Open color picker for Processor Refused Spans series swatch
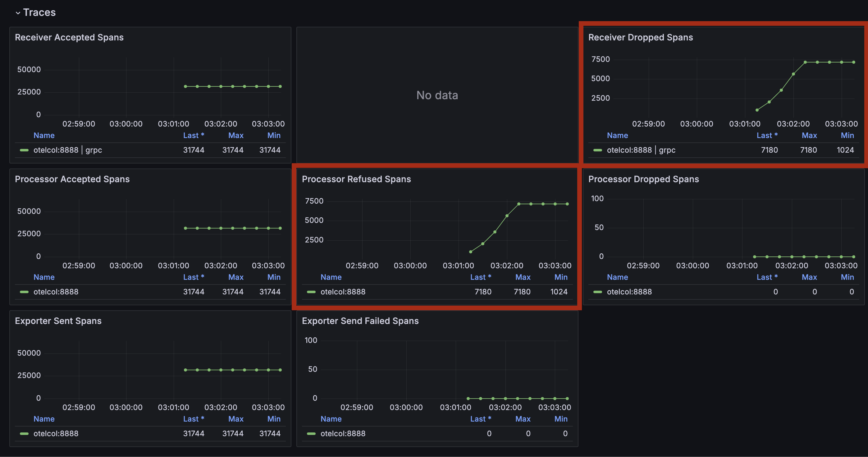 (x=311, y=292)
